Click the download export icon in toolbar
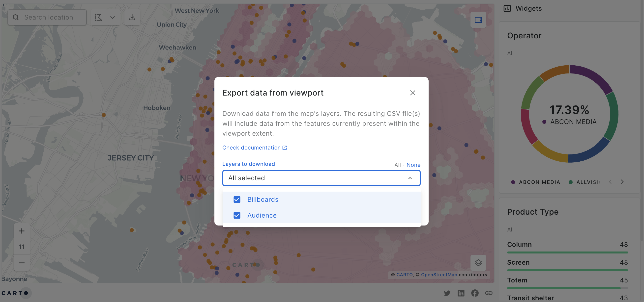 click(132, 17)
